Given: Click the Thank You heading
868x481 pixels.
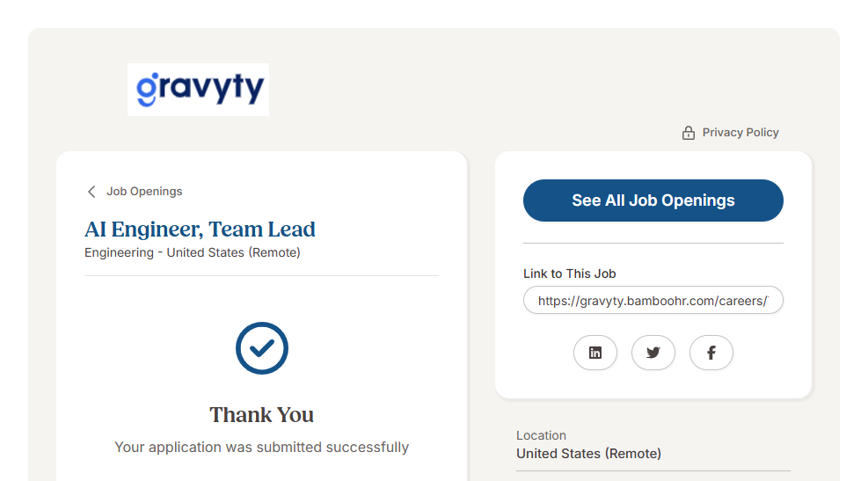Looking at the screenshot, I should (261, 415).
